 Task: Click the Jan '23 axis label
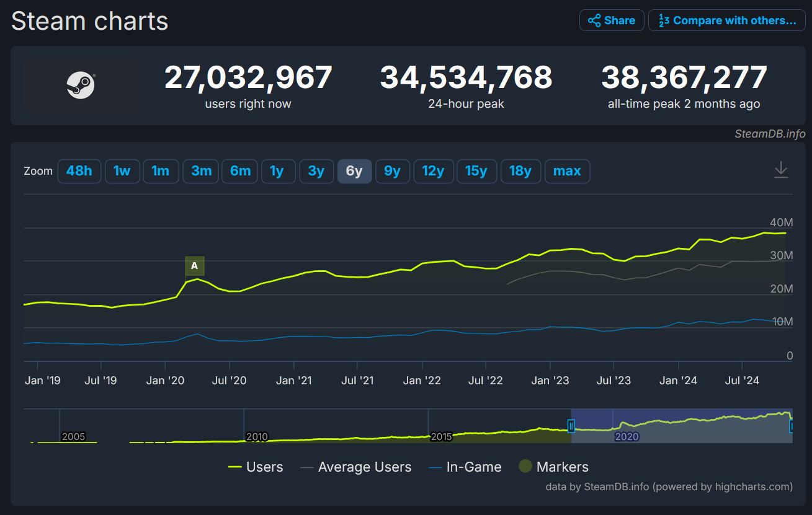click(x=550, y=381)
